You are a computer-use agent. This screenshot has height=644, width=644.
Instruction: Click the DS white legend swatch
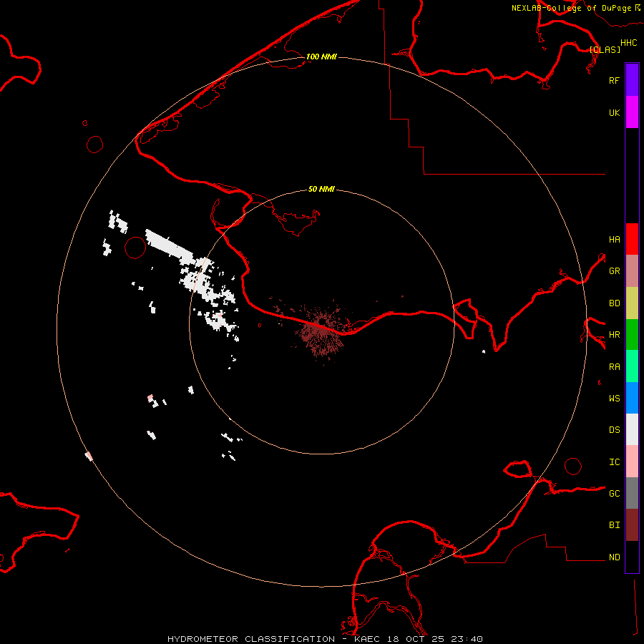(x=632, y=429)
